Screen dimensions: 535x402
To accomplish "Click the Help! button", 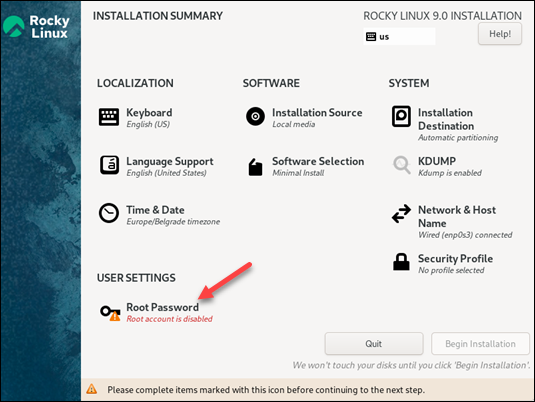I will click(500, 34).
